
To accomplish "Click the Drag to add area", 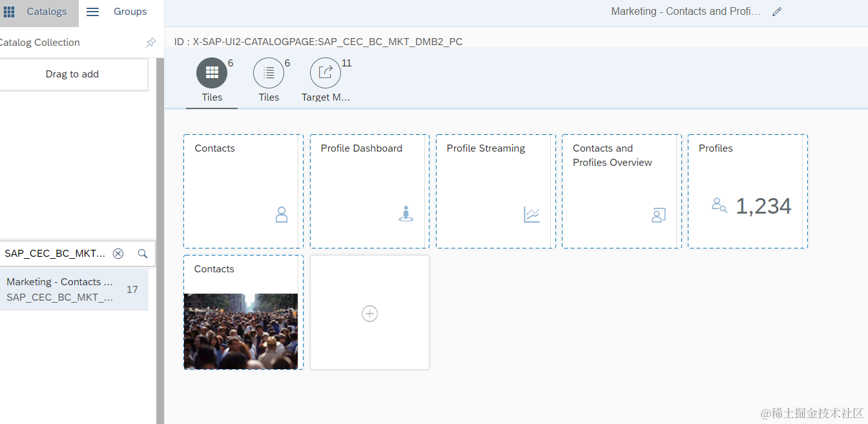I will 72,74.
